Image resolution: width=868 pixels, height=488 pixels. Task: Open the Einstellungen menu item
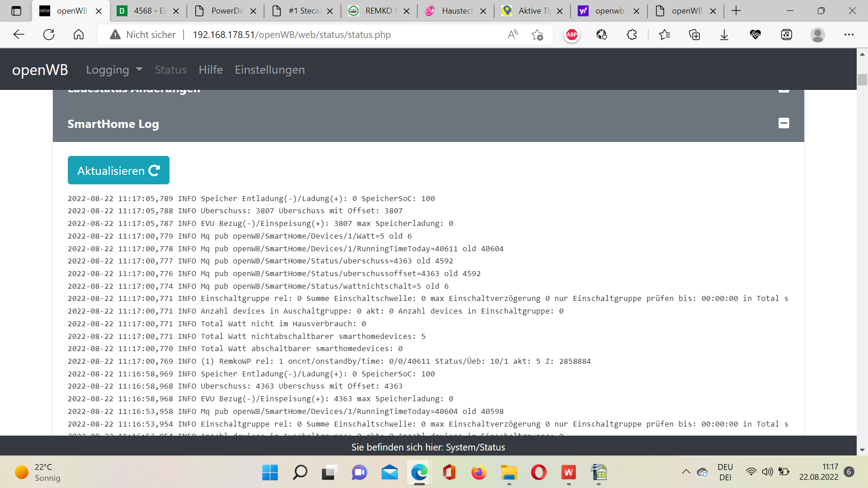(x=269, y=70)
